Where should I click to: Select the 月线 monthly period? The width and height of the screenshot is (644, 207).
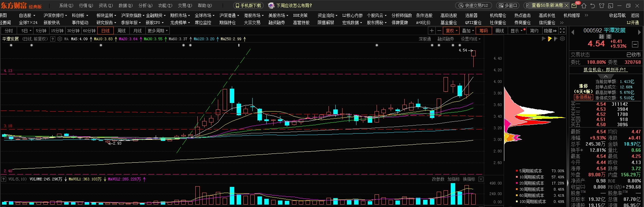137,31
